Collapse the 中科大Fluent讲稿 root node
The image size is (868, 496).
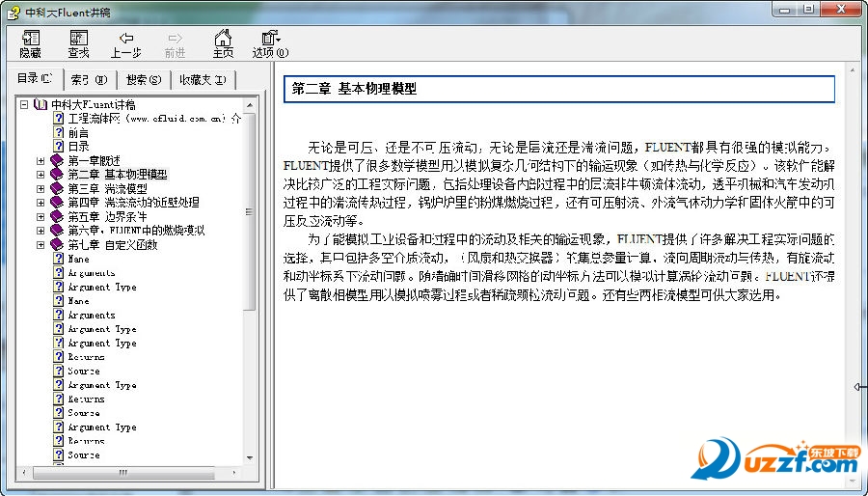coord(24,104)
